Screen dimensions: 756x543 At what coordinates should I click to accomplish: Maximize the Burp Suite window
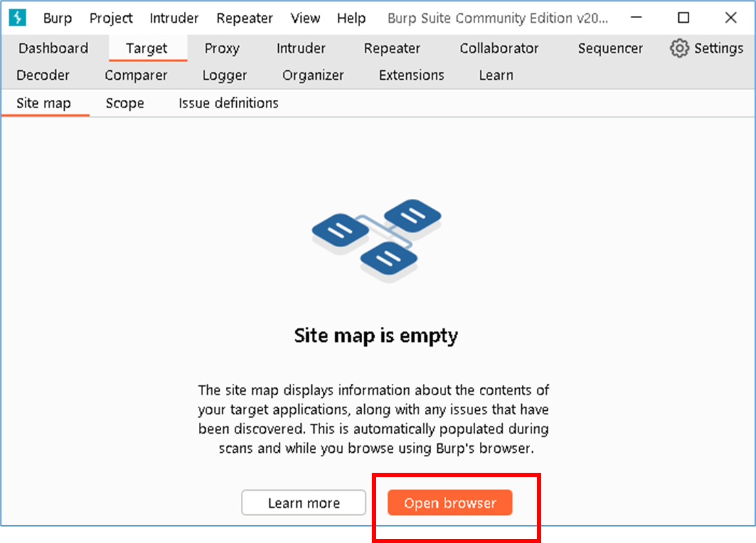[x=684, y=18]
